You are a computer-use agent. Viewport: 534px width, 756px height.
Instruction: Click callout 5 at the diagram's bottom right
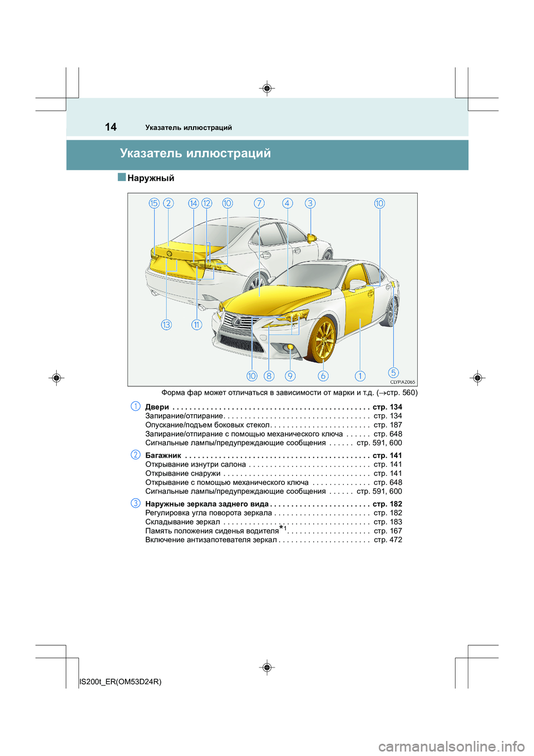[393, 372]
